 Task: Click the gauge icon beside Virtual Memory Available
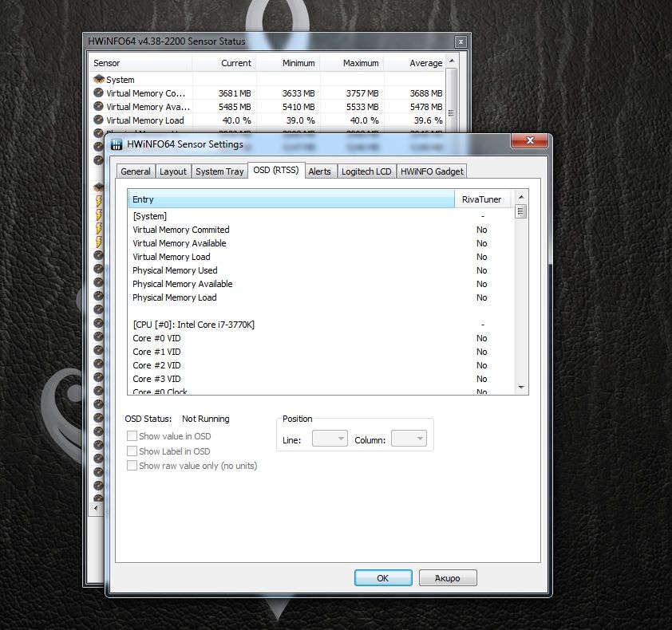tap(99, 106)
